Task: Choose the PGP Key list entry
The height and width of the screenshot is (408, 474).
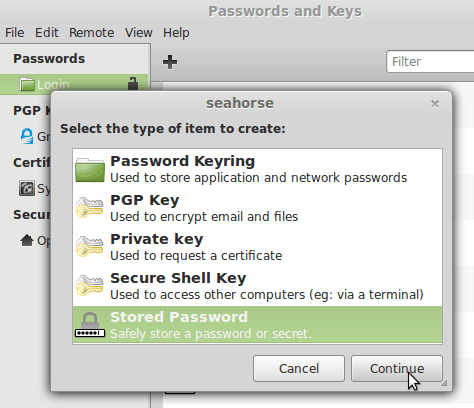Action: pyautogui.click(x=257, y=208)
